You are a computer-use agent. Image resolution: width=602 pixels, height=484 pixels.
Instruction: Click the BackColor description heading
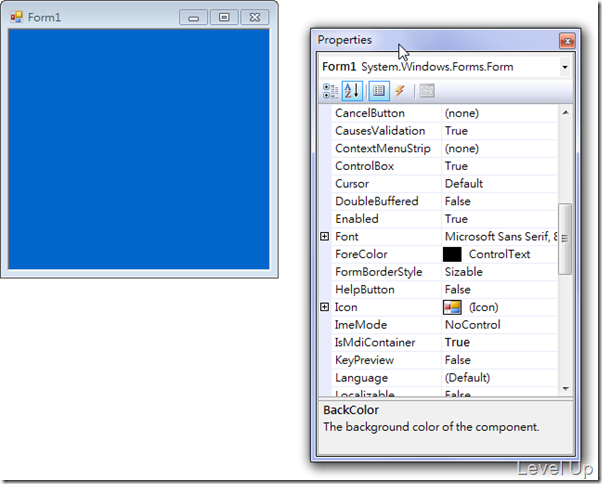click(351, 410)
